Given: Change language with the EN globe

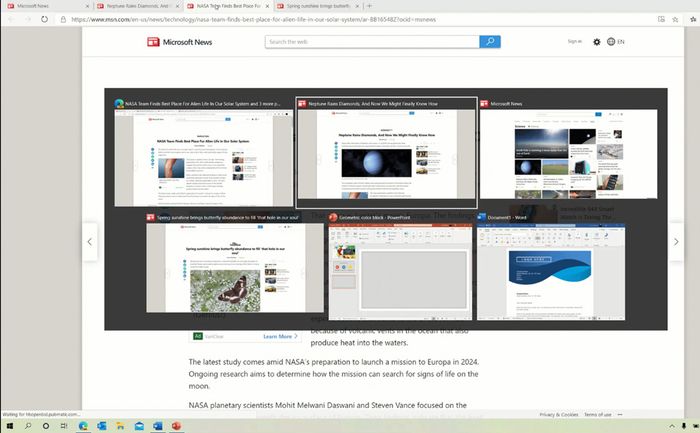Looking at the screenshot, I should 616,42.
